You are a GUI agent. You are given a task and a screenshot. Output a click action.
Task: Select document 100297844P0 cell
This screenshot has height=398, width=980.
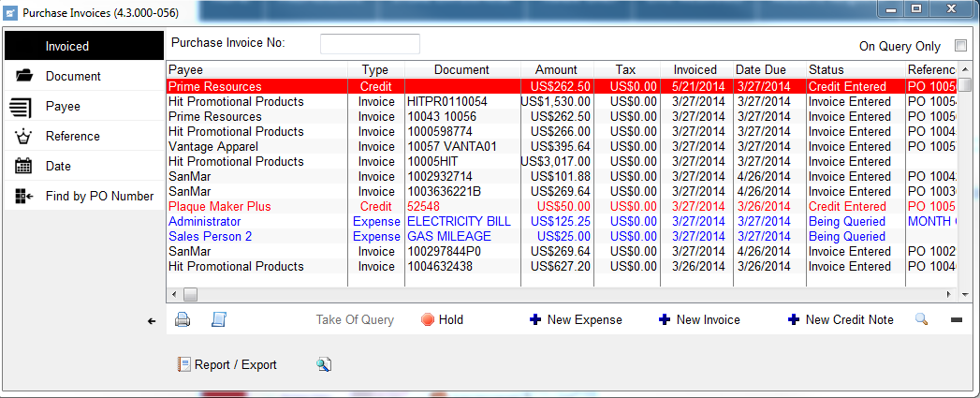(462, 252)
